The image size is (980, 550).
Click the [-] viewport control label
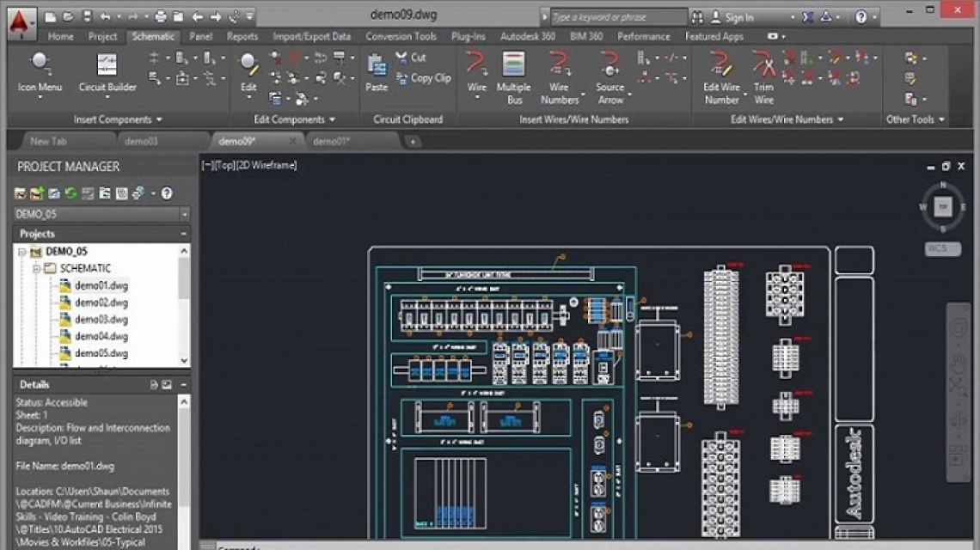click(x=207, y=165)
